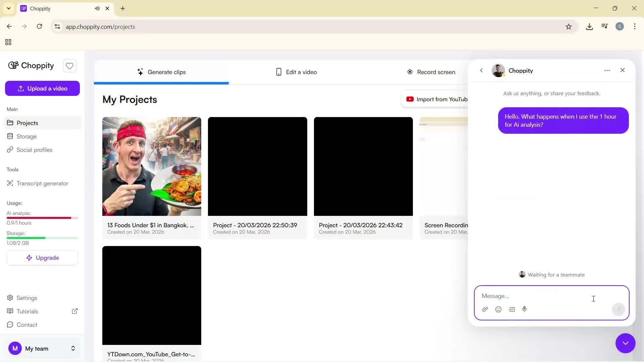
Task: Record a voice message with the microphone icon
Action: point(524,309)
